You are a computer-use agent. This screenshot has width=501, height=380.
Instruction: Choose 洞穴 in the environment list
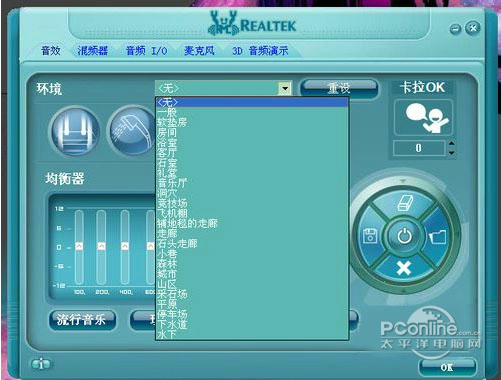point(252,193)
